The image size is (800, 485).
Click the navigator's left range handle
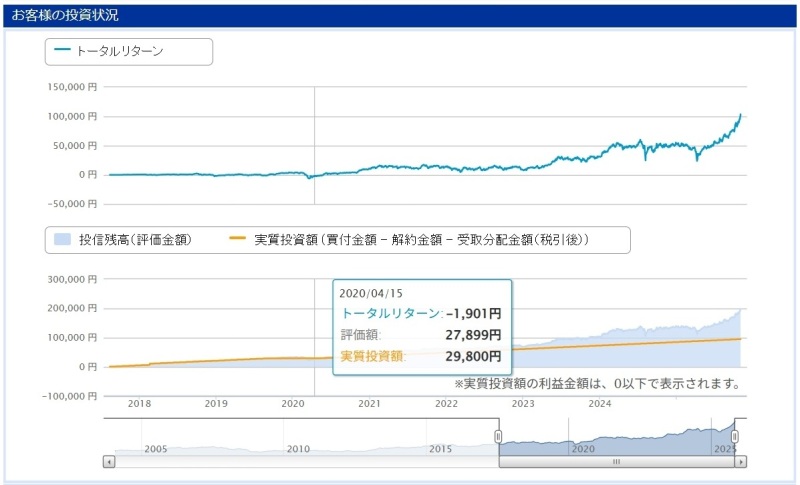[x=498, y=436]
